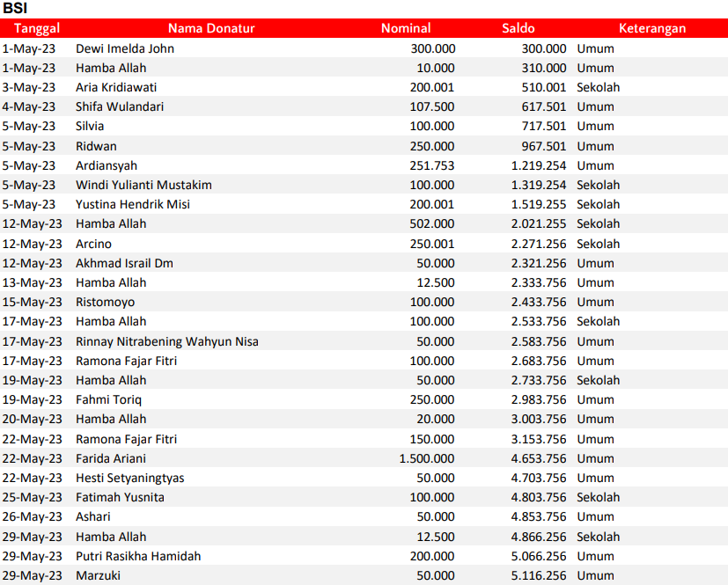The height and width of the screenshot is (585, 728).
Task: Click the Tanggal column header
Action: click(x=36, y=28)
